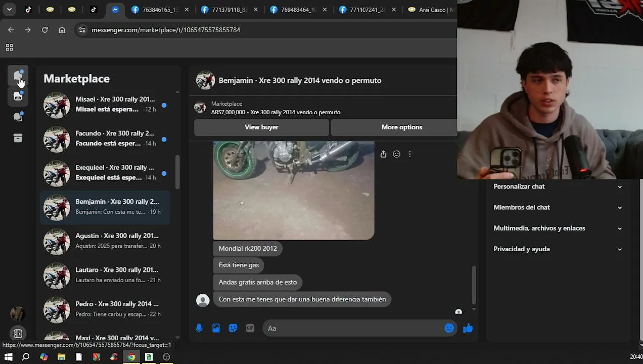Switch to the active Messenger tab
643x364 pixels.
[x=116, y=10]
